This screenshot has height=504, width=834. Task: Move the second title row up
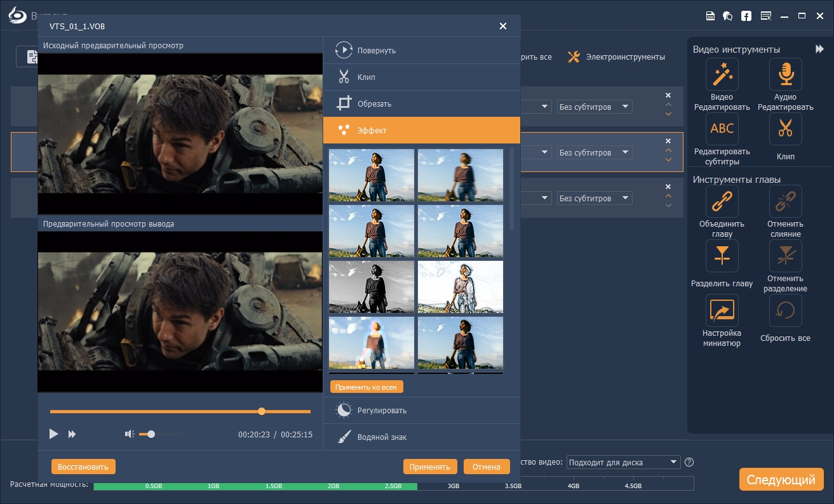click(x=668, y=150)
